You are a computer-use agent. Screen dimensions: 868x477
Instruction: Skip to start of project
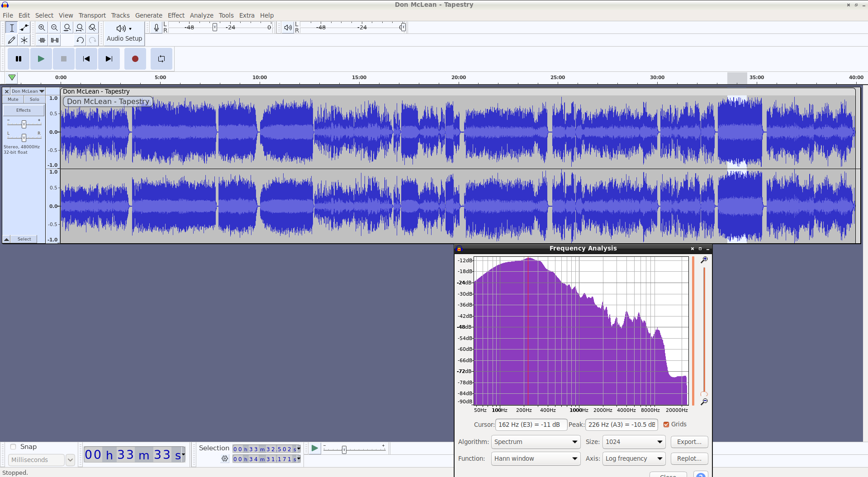(x=86, y=59)
